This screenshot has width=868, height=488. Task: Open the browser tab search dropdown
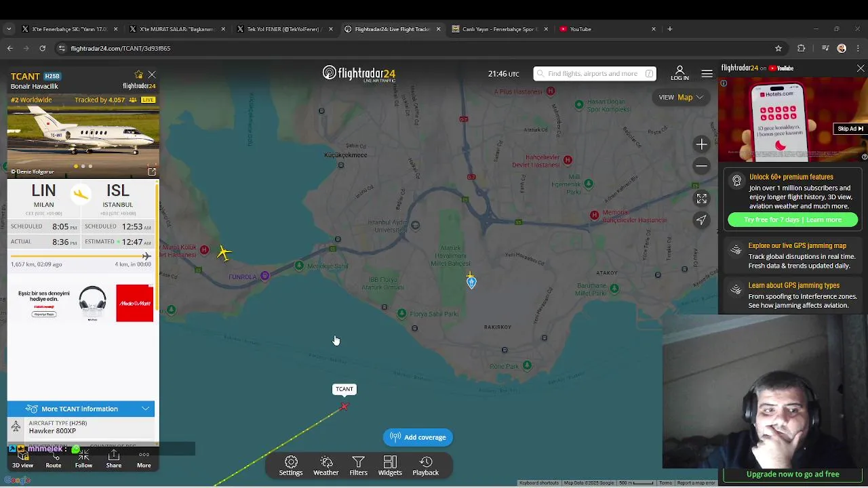(x=8, y=29)
